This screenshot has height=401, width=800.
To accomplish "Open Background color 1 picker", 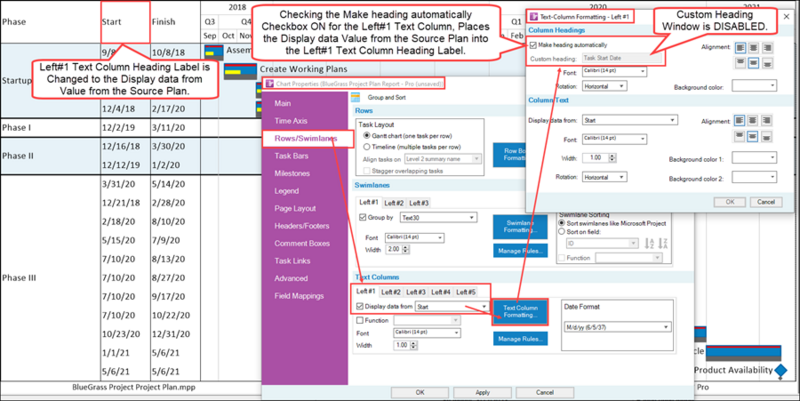I will point(754,158).
